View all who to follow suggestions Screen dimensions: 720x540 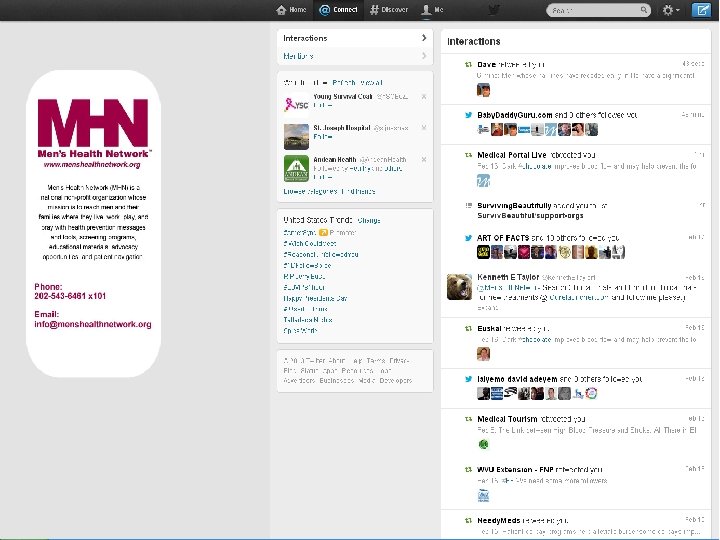[371, 83]
